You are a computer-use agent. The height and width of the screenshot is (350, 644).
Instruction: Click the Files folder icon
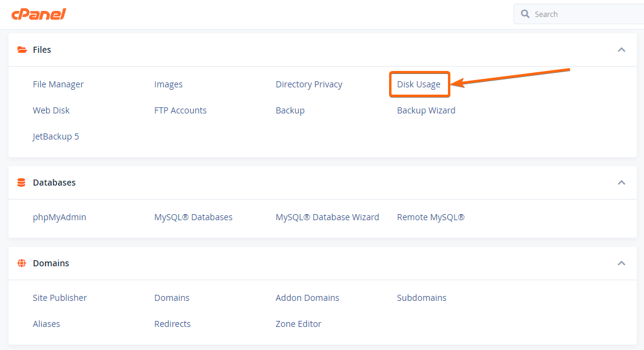[x=22, y=50]
